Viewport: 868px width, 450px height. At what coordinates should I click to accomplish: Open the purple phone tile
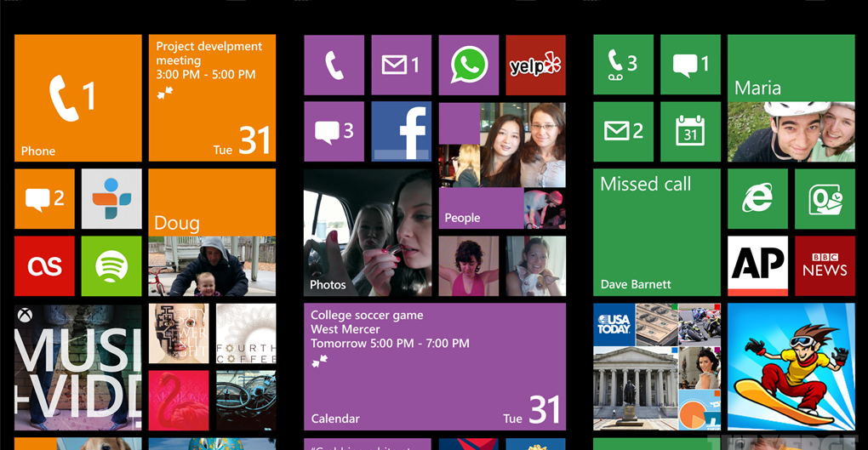coord(334,66)
